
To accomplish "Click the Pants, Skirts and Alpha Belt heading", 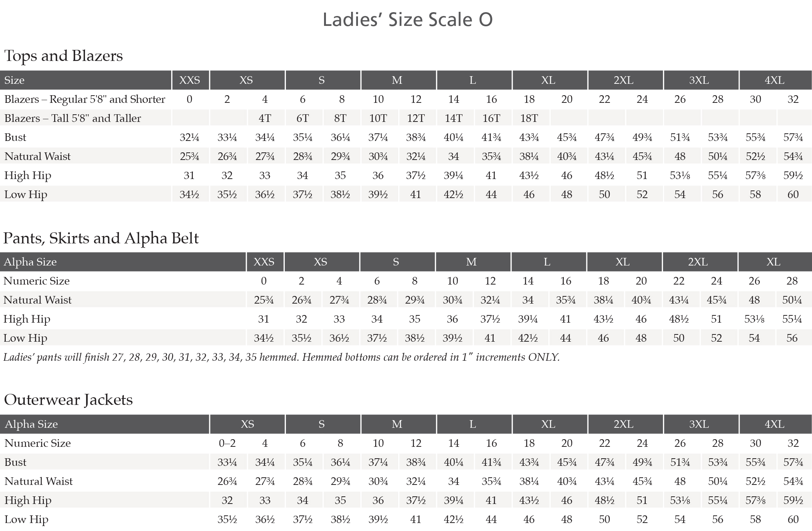I will pos(101,238).
